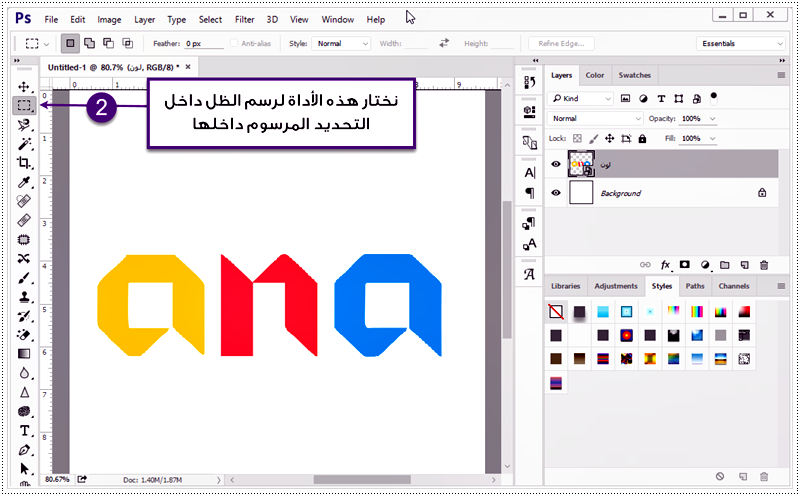Switch to the Channels tab

tap(734, 286)
